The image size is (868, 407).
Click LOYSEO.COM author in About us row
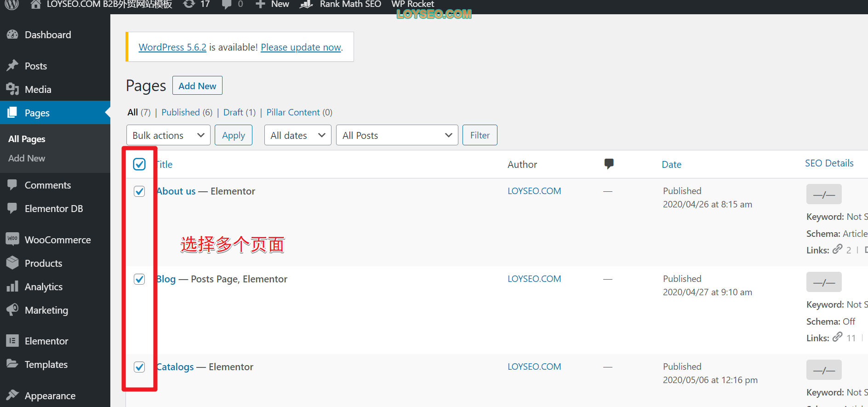pyautogui.click(x=534, y=191)
